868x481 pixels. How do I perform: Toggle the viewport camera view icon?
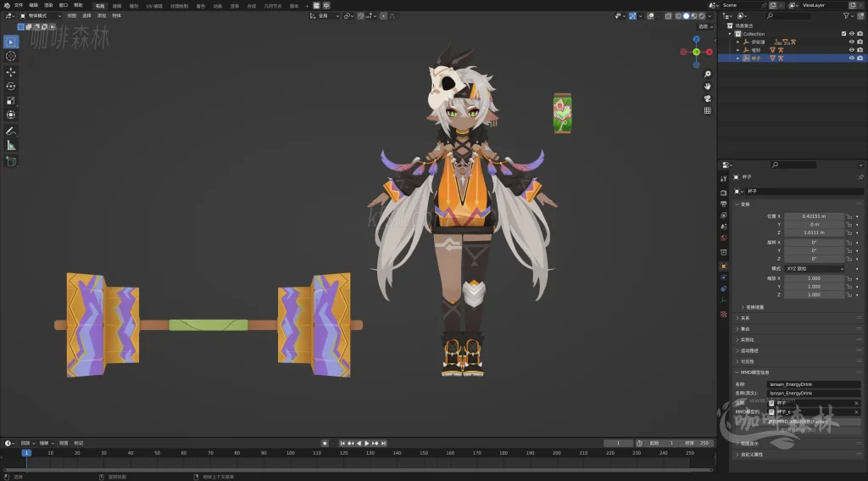[707, 98]
